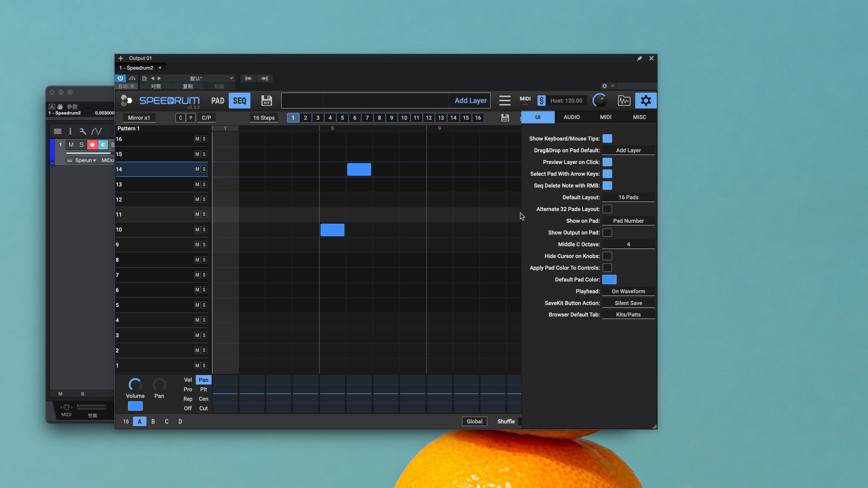Open SaveKit Button Action dropdown

click(628, 303)
